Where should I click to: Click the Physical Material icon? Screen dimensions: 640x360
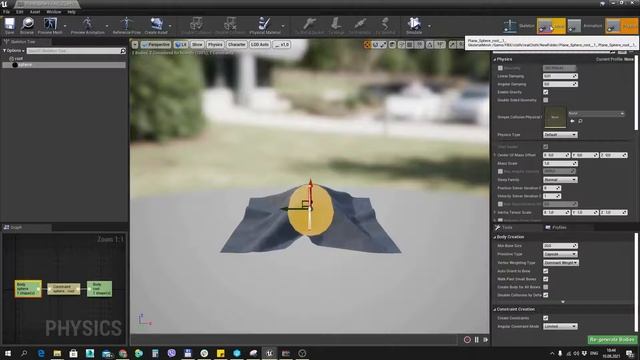point(265,24)
